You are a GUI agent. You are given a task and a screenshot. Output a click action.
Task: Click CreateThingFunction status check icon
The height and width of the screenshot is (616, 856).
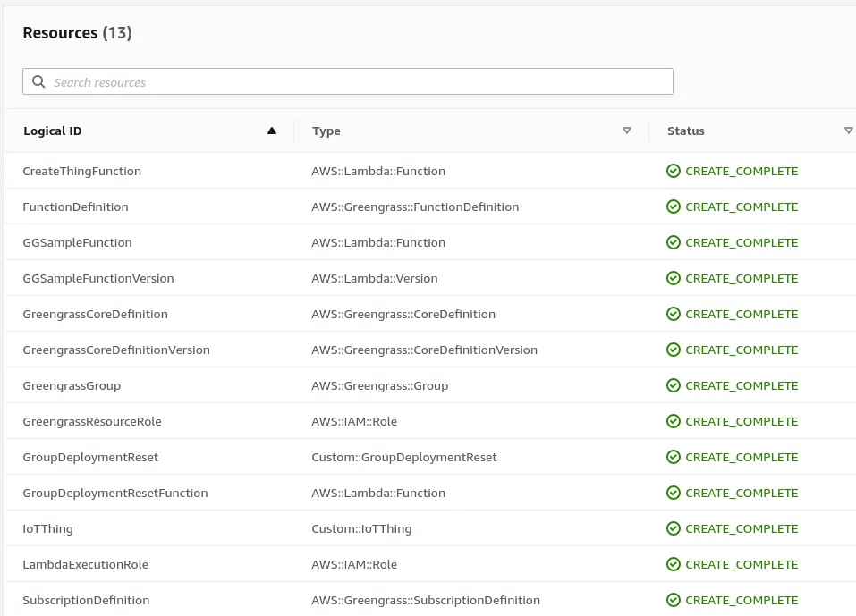tap(674, 172)
